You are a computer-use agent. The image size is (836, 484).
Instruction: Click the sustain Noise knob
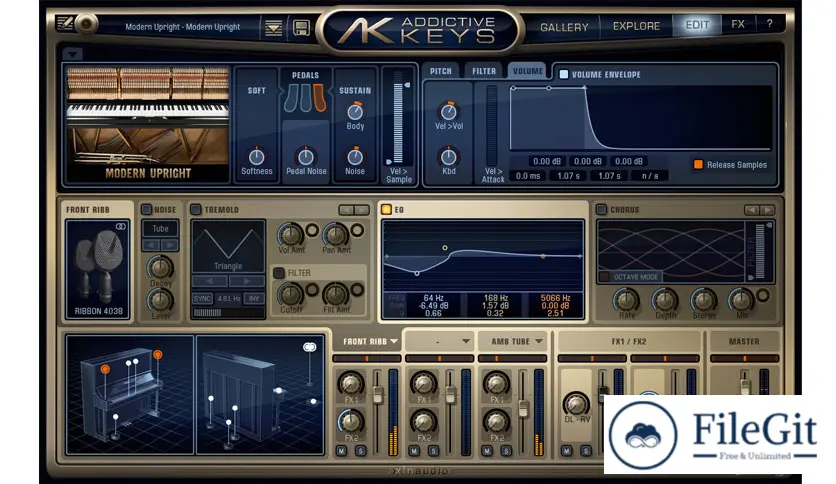[355, 157]
